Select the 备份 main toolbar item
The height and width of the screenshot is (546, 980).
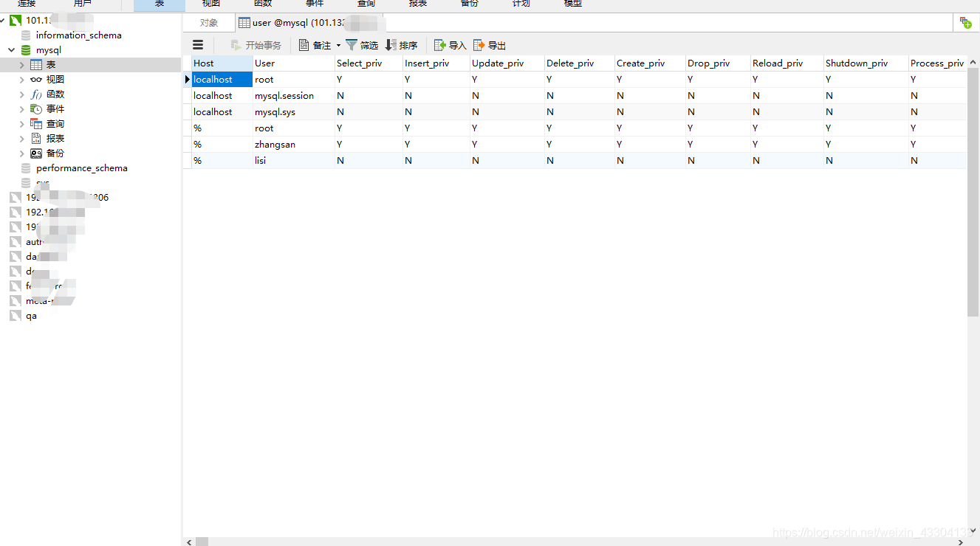point(470,4)
